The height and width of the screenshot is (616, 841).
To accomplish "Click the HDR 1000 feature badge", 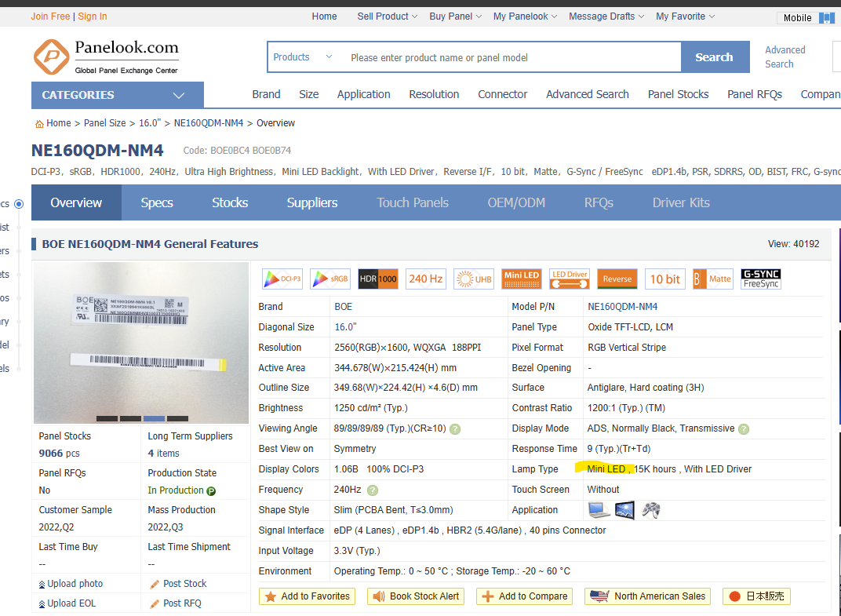I will (x=378, y=279).
